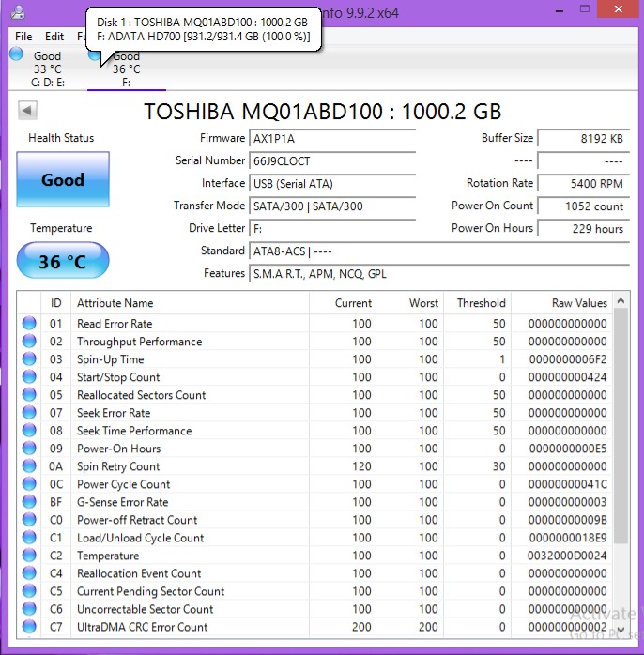Click the status icon for Power-On Hours attribute
Viewport: 644px width, 655px height.
coord(29,449)
